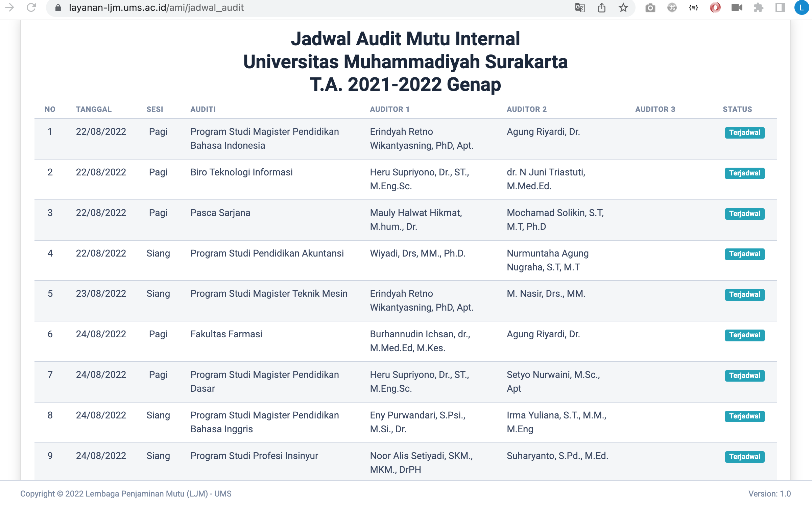The height and width of the screenshot is (507, 812).
Task: Reload the page with the refresh icon
Action: (x=31, y=7)
